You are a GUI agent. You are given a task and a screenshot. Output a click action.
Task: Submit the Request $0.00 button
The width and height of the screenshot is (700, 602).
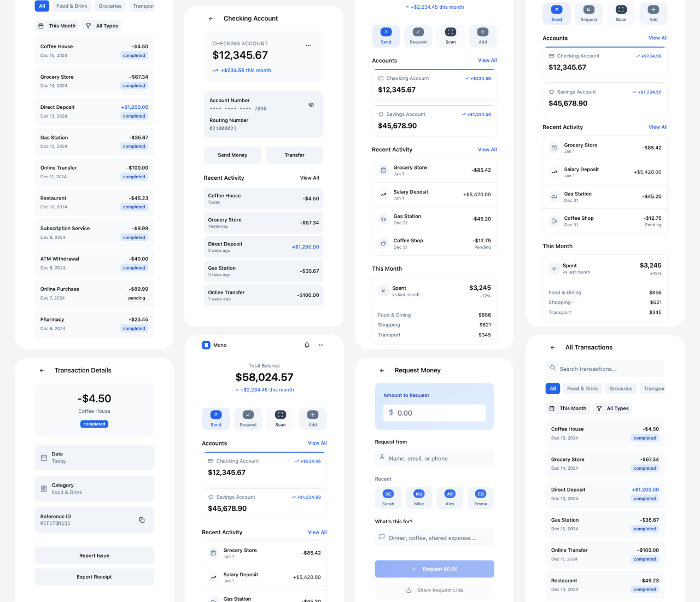pyautogui.click(x=434, y=569)
